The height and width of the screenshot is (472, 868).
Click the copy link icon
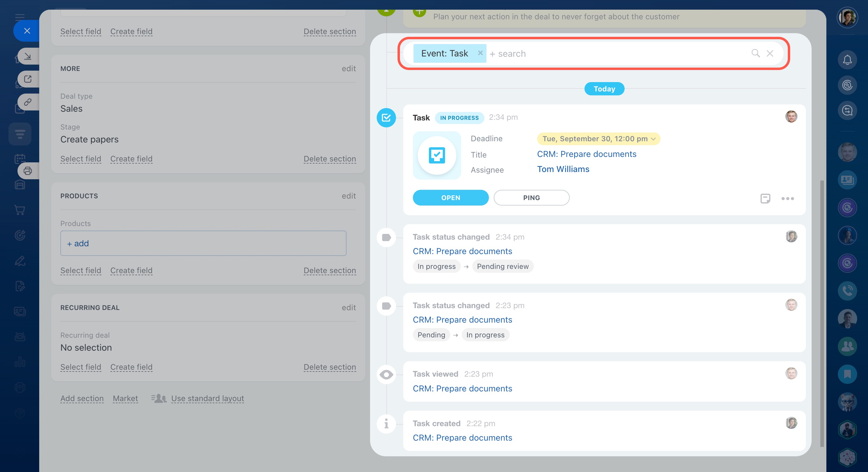(x=28, y=102)
